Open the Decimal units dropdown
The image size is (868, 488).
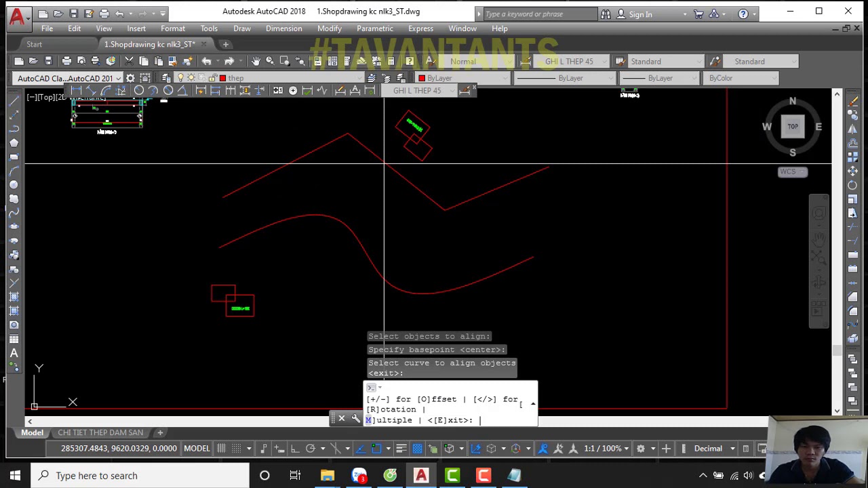pyautogui.click(x=713, y=449)
